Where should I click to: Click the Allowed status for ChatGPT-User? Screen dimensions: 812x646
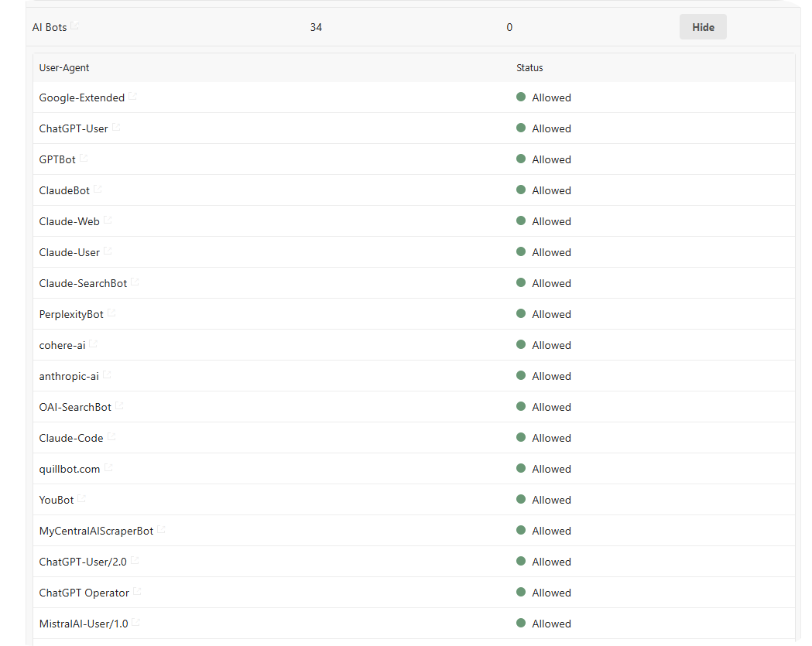tap(543, 128)
